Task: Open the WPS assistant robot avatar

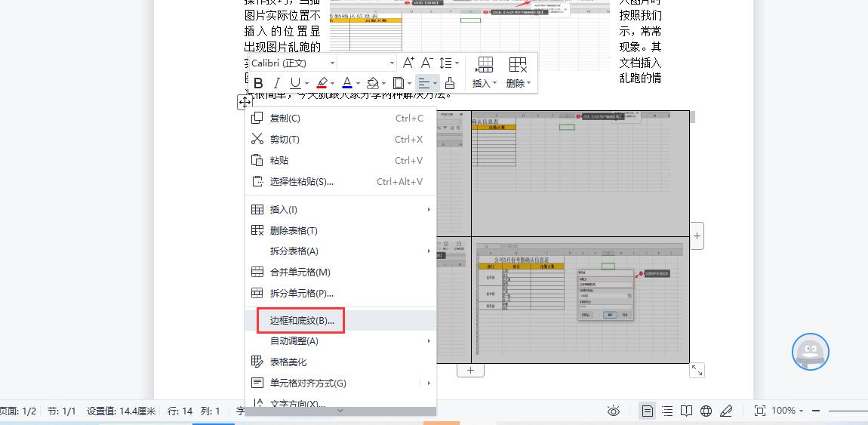Action: (x=811, y=352)
